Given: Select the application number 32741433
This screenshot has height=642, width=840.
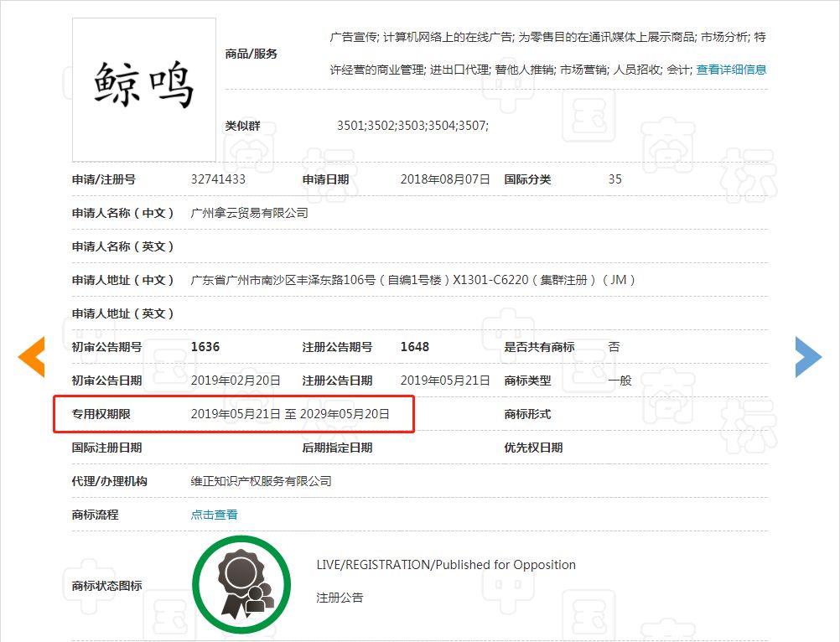Looking at the screenshot, I should [220, 179].
